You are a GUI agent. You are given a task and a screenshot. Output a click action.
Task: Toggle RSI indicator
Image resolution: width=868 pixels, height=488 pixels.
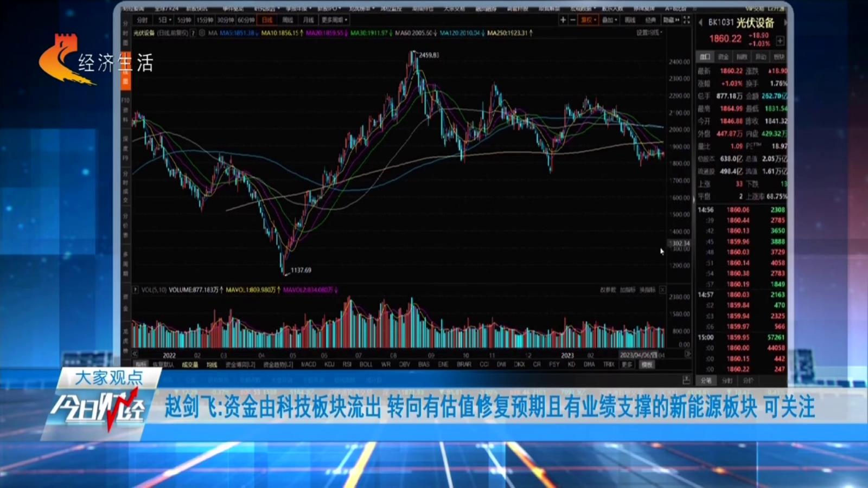[x=347, y=365]
